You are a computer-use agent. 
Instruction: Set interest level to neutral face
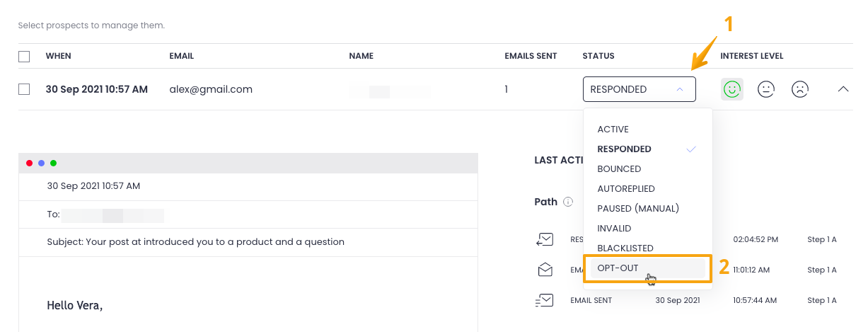[766, 89]
